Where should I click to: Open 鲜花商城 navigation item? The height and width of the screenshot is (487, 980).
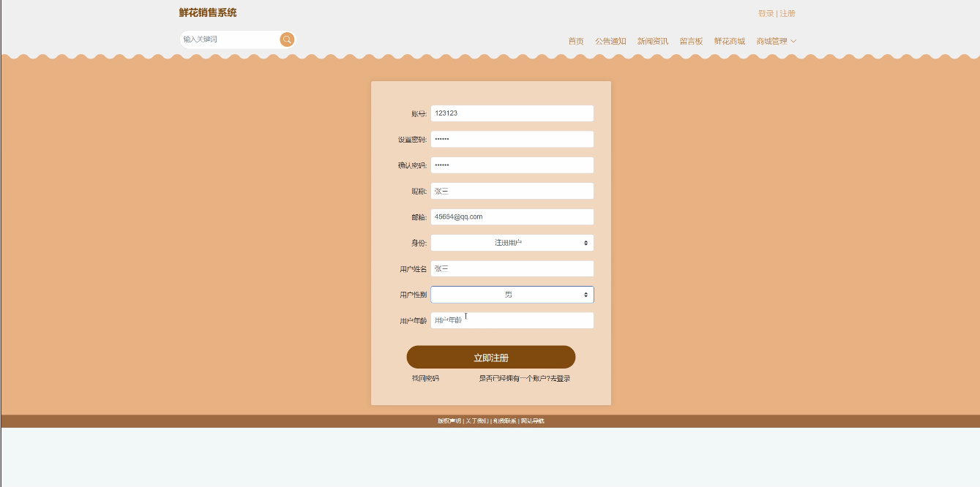pyautogui.click(x=730, y=41)
